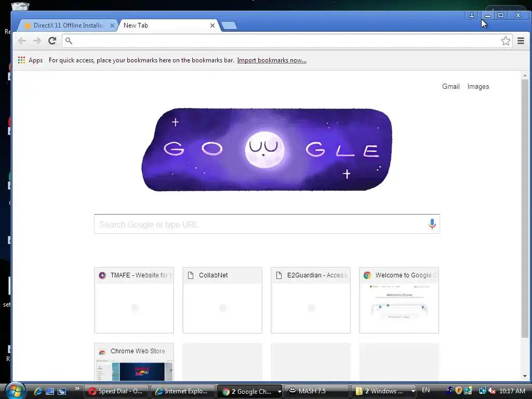Click Import bookmarks now link
The image size is (532, 399).
pos(272,60)
